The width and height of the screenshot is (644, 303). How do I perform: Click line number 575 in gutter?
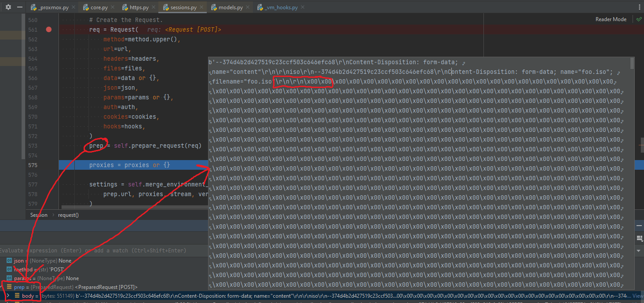pyautogui.click(x=33, y=165)
